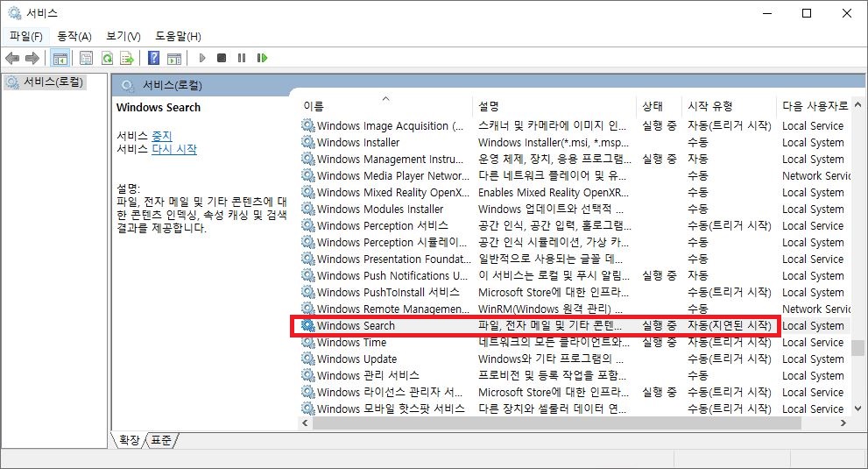Screen dimensions: 868x469
Task: Click gear icon of Windows Remote Management row
Action: (307, 309)
